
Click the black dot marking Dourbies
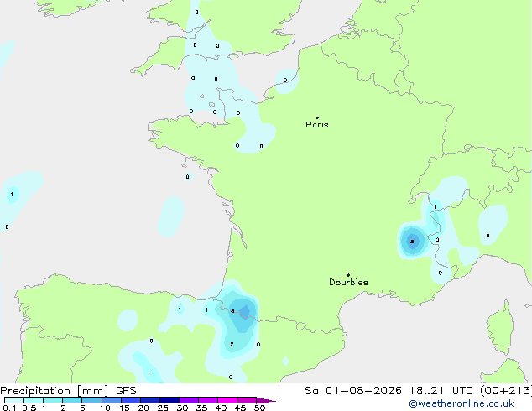point(348,275)
